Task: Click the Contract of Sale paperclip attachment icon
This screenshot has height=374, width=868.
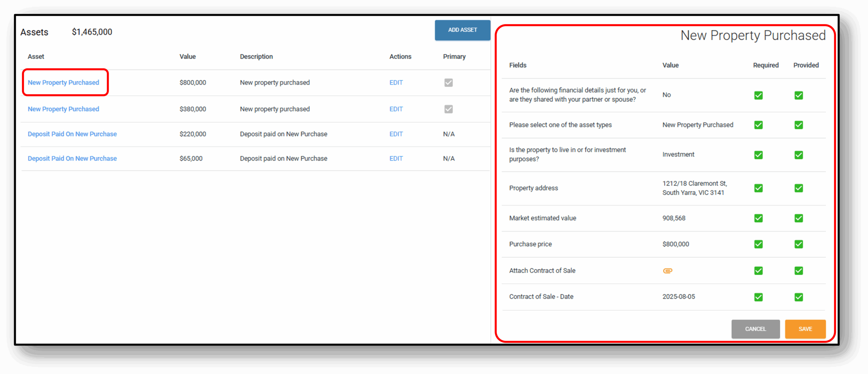Action: tap(667, 271)
